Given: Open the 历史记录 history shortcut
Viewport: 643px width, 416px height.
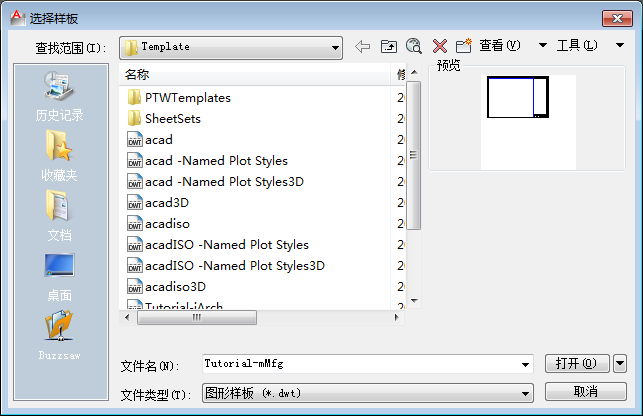Looking at the screenshot, I should [59, 97].
